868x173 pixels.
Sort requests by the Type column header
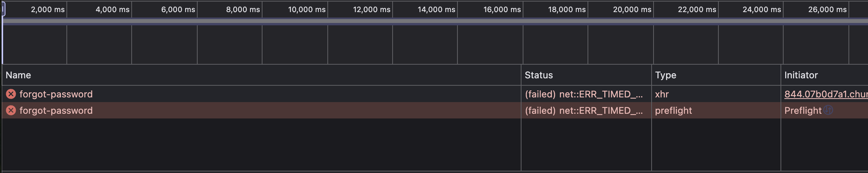666,75
